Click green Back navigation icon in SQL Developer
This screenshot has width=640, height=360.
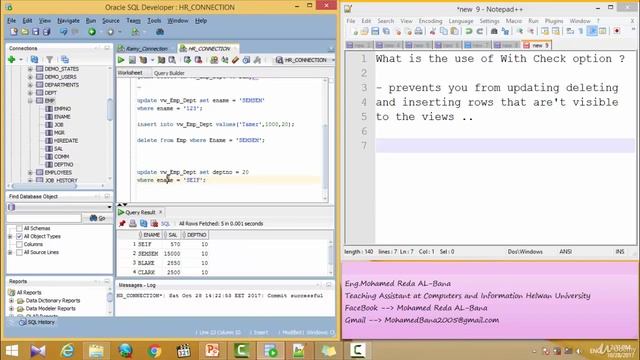[x=92, y=31]
